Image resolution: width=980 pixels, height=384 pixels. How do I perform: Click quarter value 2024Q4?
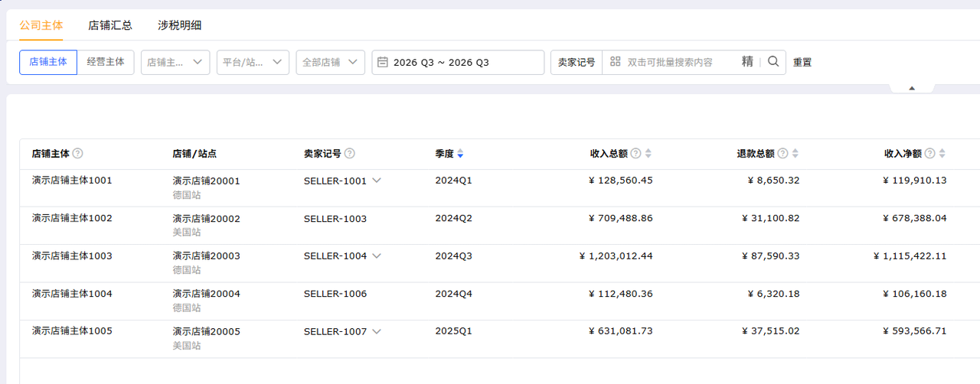[454, 294]
